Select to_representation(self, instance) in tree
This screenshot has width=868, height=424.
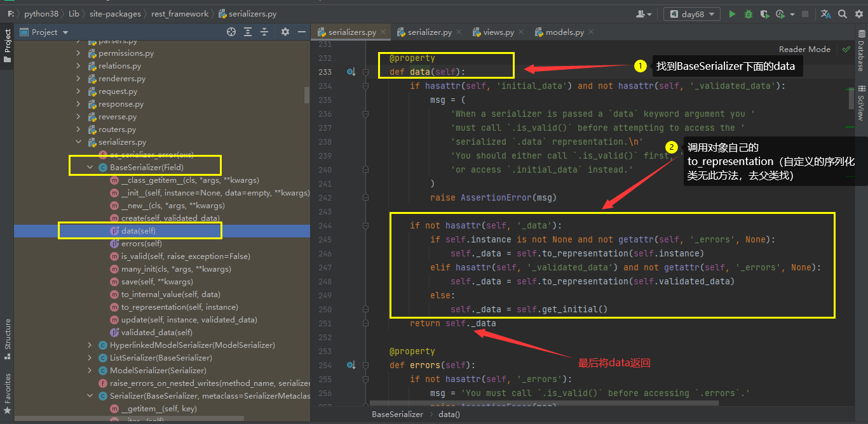coord(180,307)
